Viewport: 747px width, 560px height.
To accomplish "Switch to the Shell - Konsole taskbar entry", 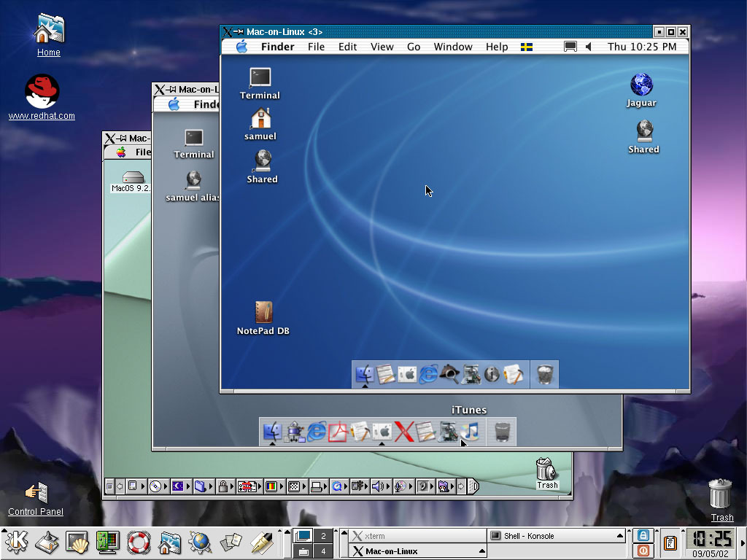I will (x=556, y=536).
